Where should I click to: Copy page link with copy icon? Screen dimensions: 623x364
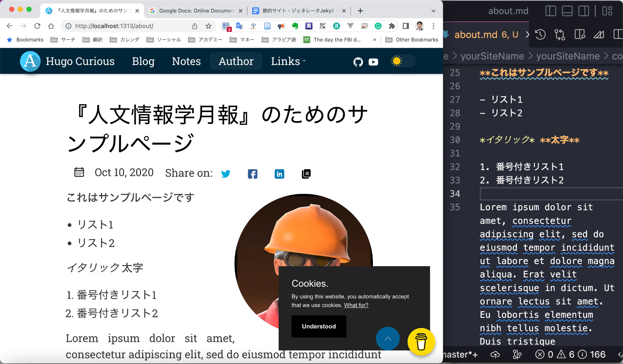pyautogui.click(x=306, y=174)
